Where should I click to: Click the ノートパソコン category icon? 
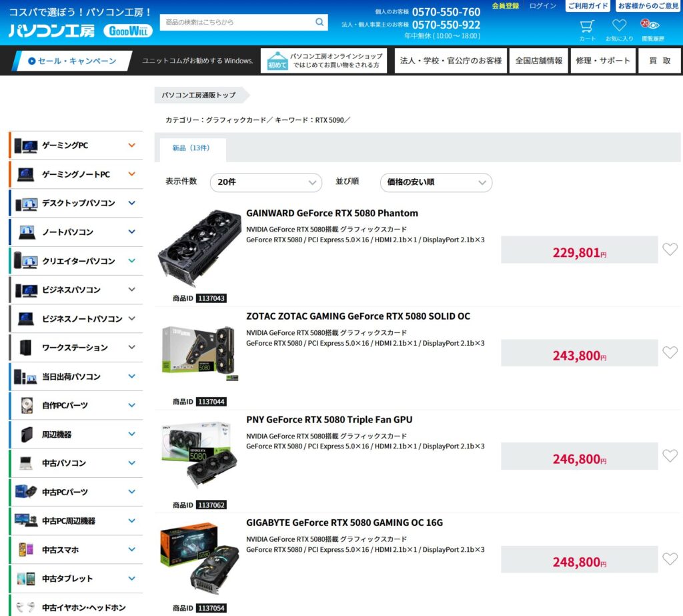click(27, 232)
